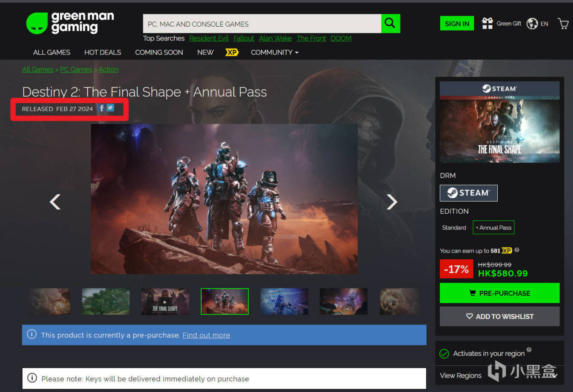Click the XP badge in navigation
This screenshot has width=573, height=392.
pyautogui.click(x=232, y=52)
